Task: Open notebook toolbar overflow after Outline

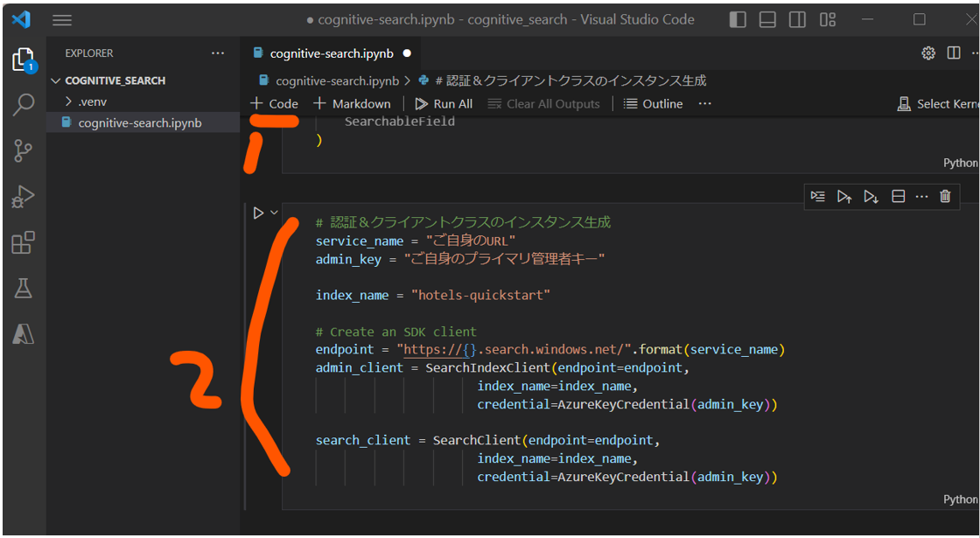Action: [x=705, y=104]
